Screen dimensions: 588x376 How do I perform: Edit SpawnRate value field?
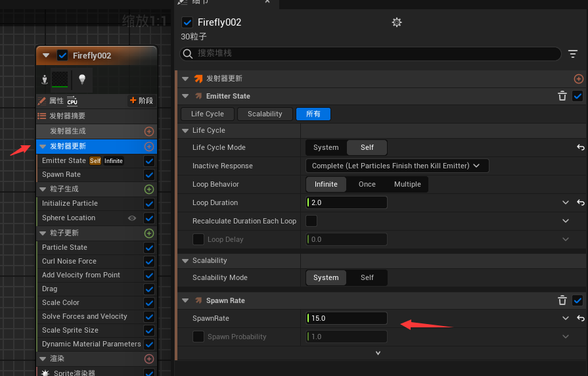pyautogui.click(x=346, y=318)
